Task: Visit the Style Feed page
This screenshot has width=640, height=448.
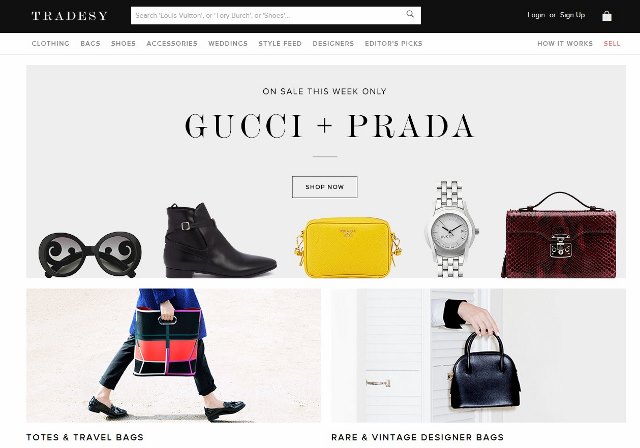Action: 280,44
